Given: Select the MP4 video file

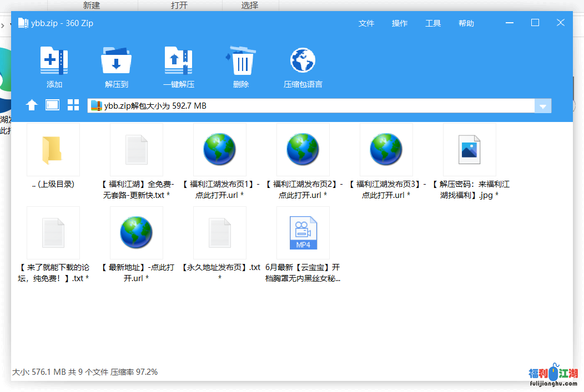Looking at the screenshot, I should pos(303,233).
